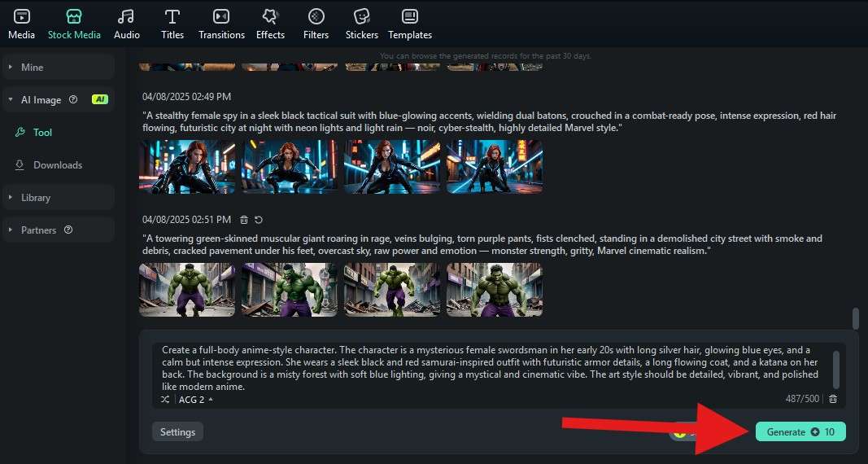868x464 pixels.
Task: Click the AI Image help icon
Action: click(73, 99)
